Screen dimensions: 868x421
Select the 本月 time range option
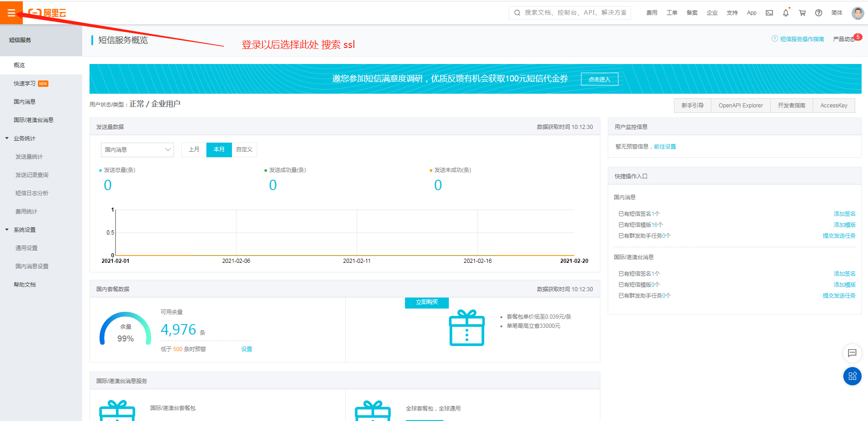219,149
